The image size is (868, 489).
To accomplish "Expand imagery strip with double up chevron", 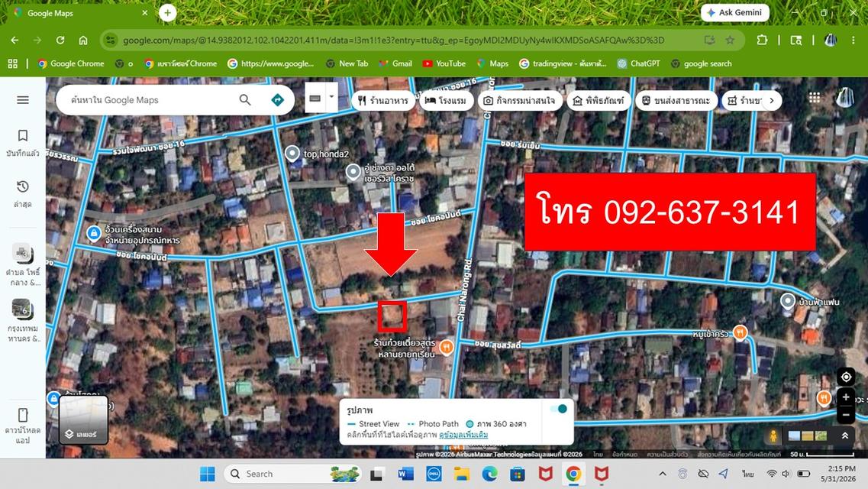I will [x=845, y=436].
